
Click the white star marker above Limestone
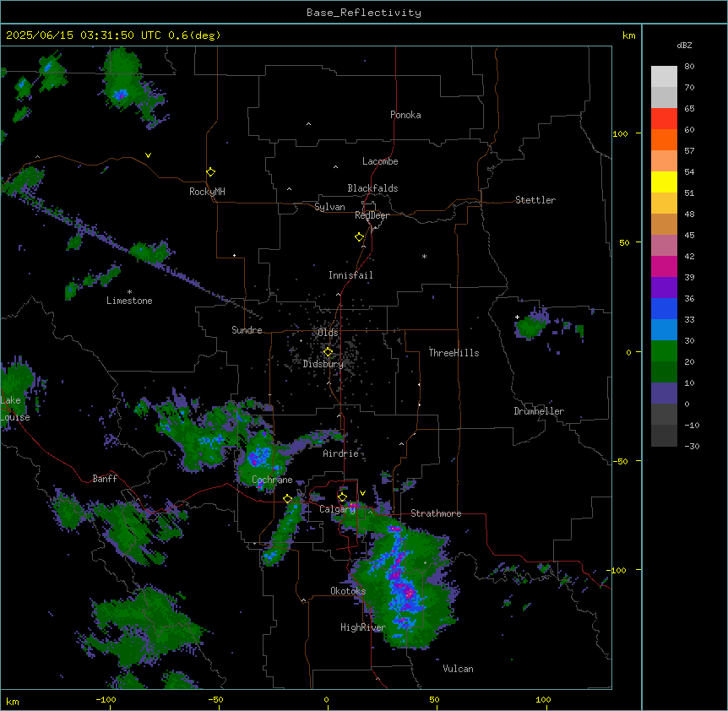(x=129, y=292)
